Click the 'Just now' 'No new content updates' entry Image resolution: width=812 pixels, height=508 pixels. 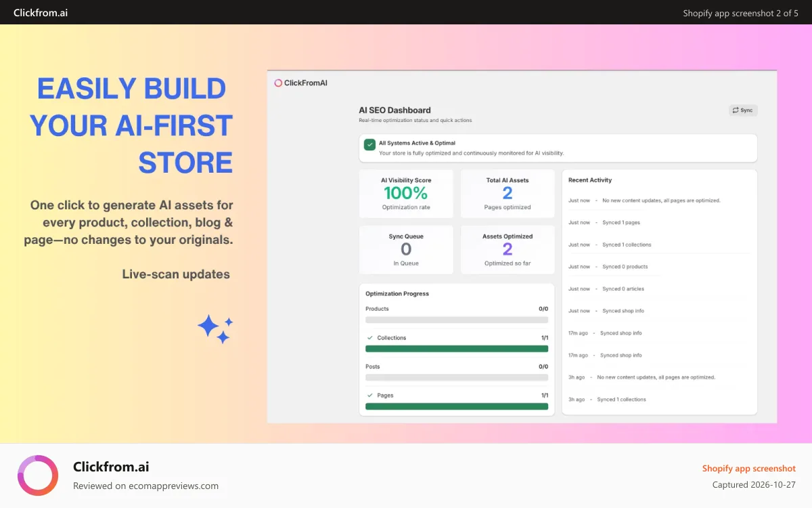(x=644, y=200)
